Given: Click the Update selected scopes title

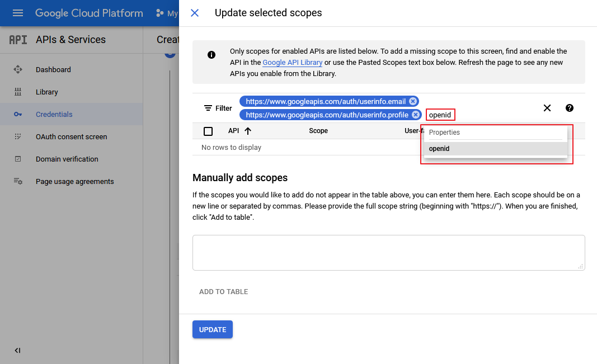Looking at the screenshot, I should click(x=268, y=13).
